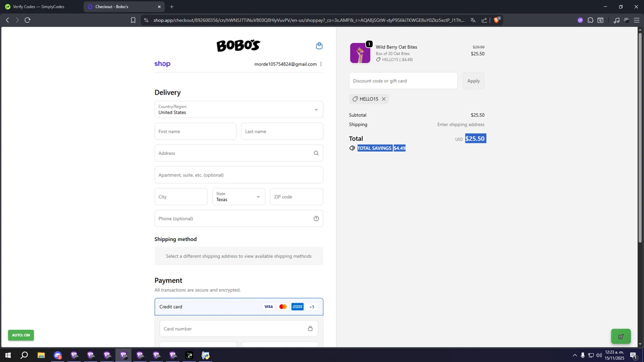This screenshot has width=644, height=362.
Task: Click the Enter shipping address text
Action: click(461, 124)
